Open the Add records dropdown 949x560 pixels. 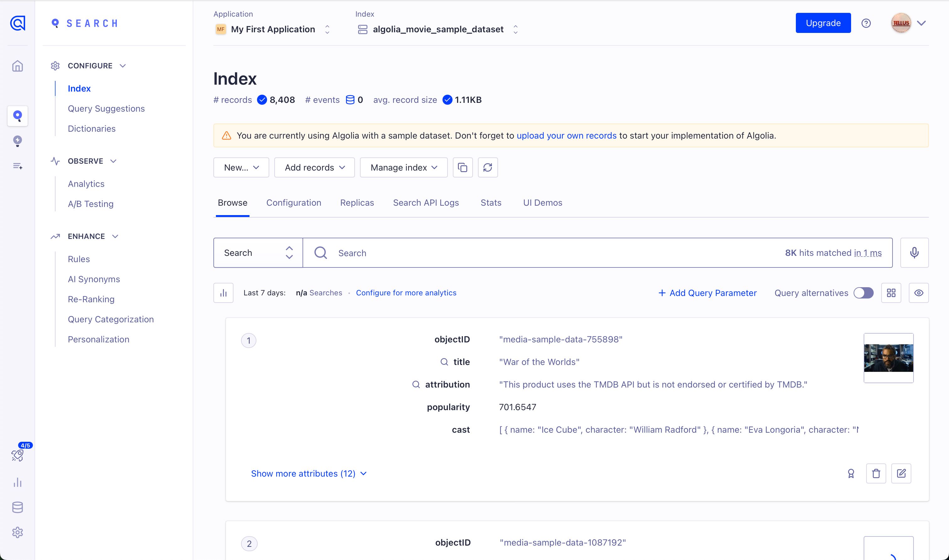pos(314,167)
